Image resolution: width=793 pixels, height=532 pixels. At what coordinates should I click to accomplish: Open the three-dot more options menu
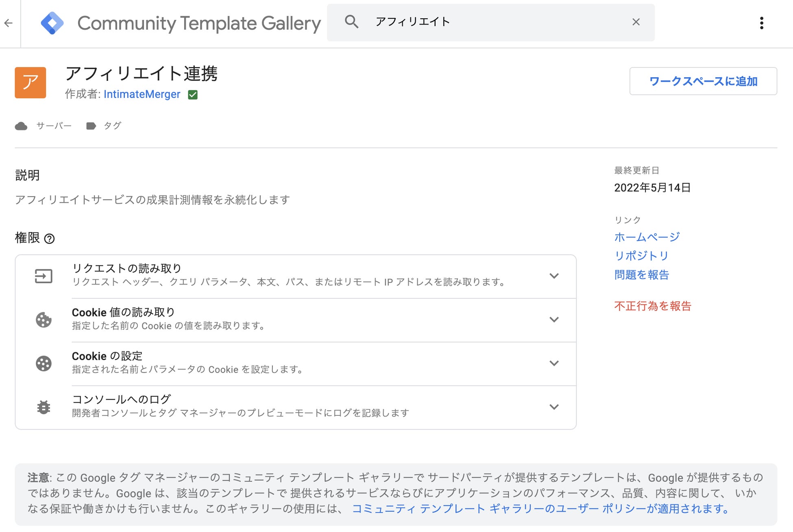tap(761, 23)
